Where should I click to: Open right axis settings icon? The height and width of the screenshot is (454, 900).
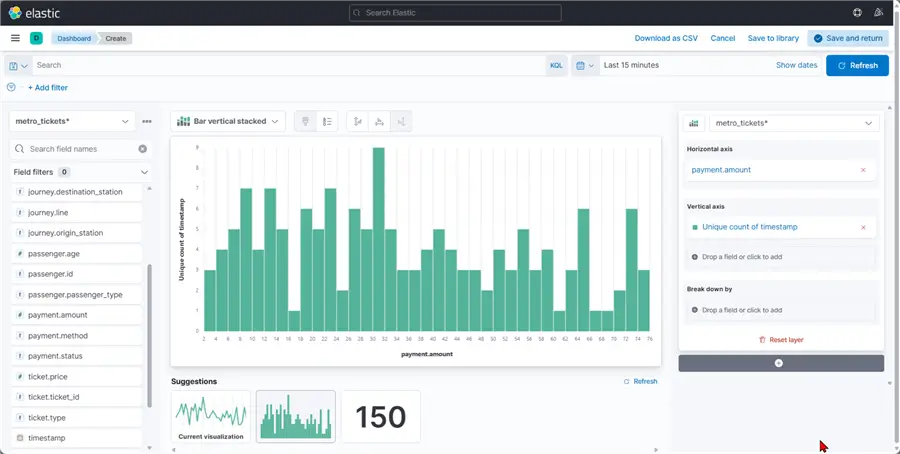401,122
